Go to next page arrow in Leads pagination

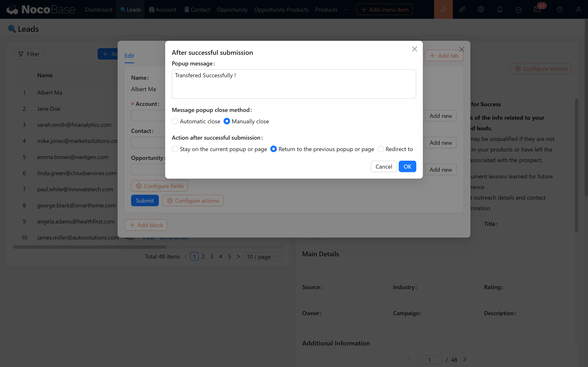click(238, 256)
